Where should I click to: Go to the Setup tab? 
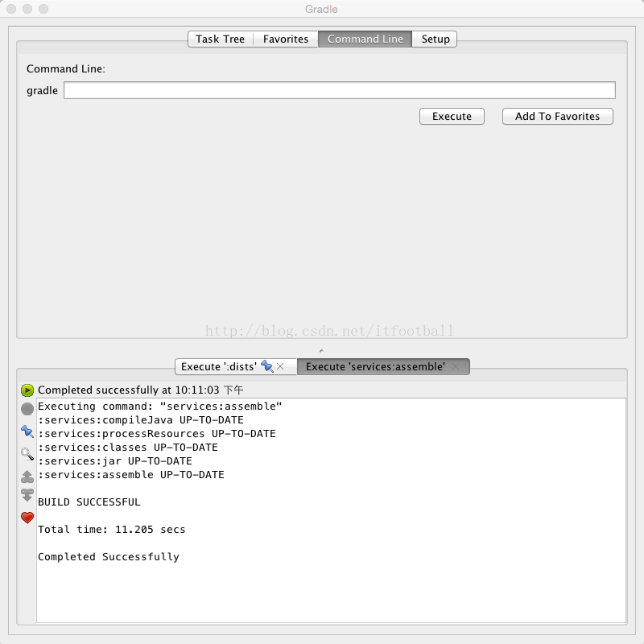click(435, 39)
